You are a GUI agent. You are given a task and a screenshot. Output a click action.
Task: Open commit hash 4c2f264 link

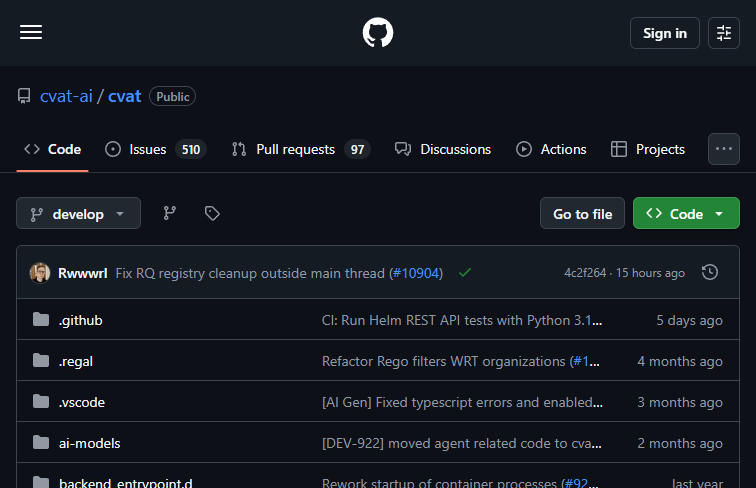click(x=585, y=273)
